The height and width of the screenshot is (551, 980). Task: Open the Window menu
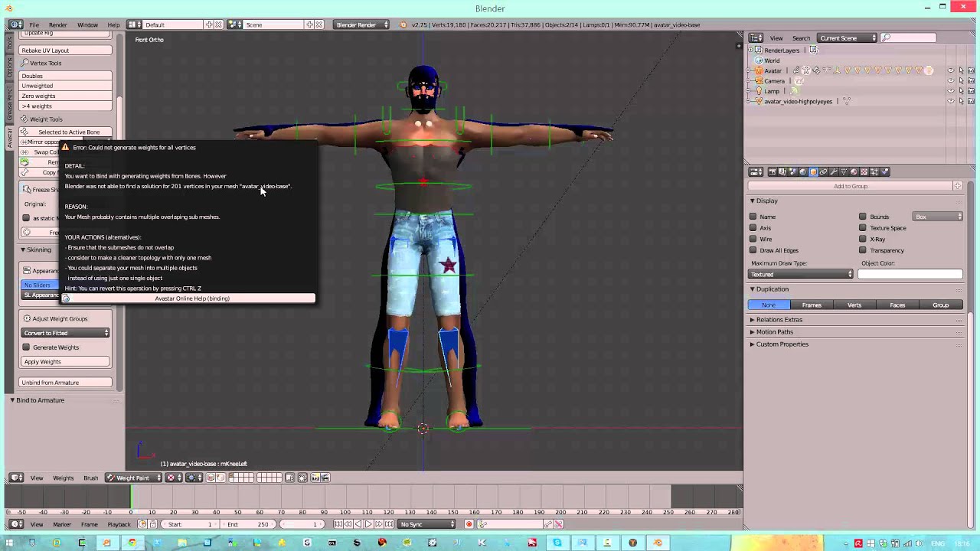tap(87, 24)
